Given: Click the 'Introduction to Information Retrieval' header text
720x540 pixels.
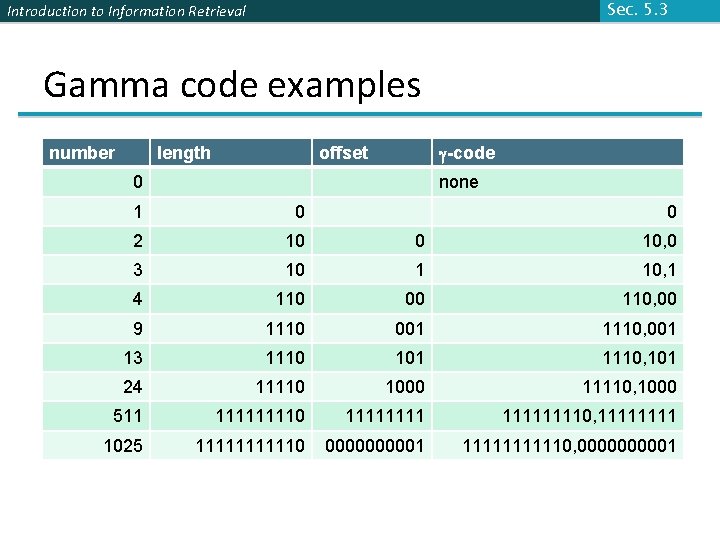Looking at the screenshot, I should coord(127,11).
